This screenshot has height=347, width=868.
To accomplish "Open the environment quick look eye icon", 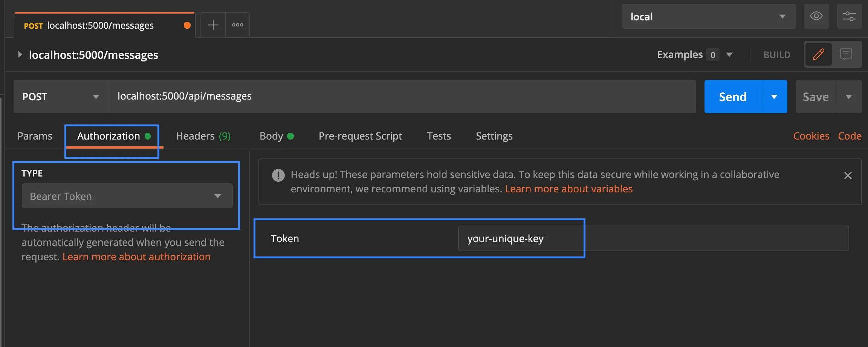I will [816, 16].
